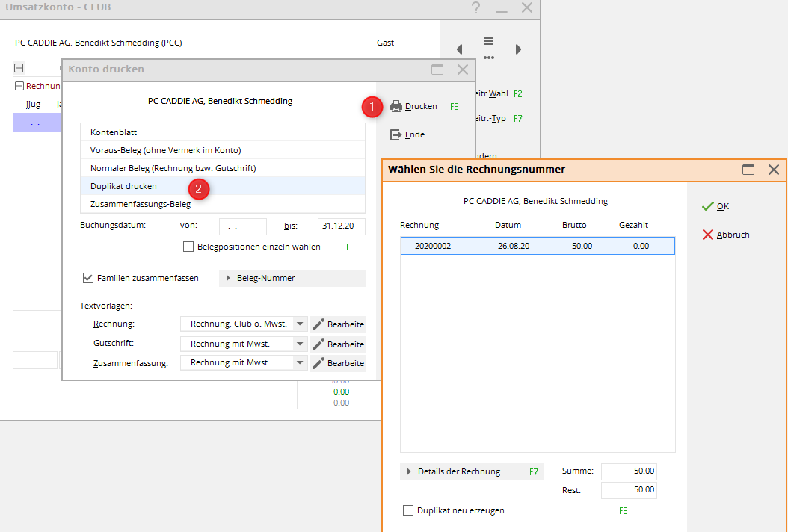Click the pencil Bearbeiten icon for Rechnung
The image size is (788, 532).
click(319, 324)
